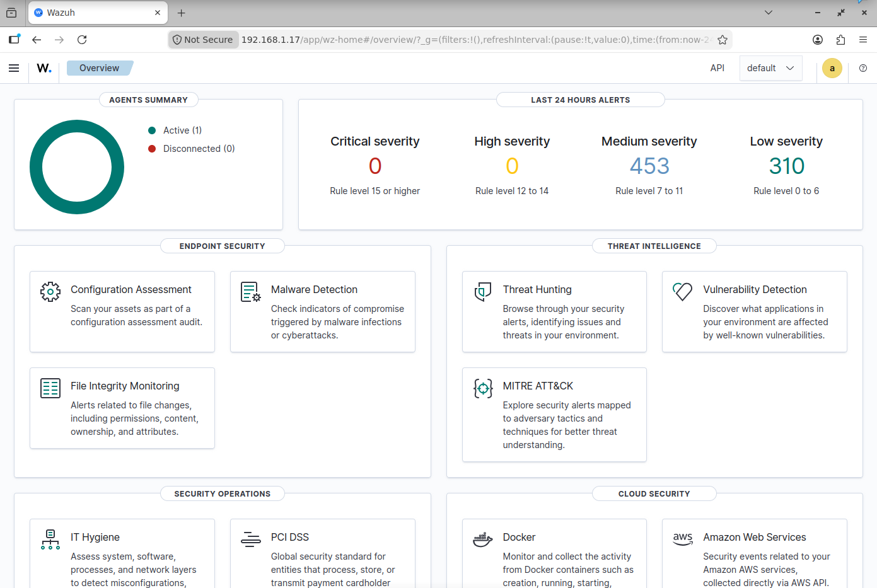Click the green agents donut chart
Image resolution: width=877 pixels, height=588 pixels.
(77, 126)
